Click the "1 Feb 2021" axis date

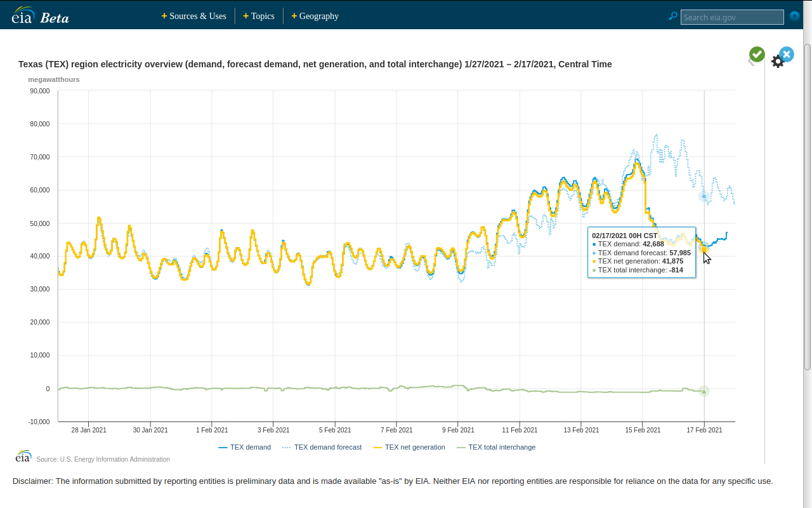pyautogui.click(x=212, y=430)
